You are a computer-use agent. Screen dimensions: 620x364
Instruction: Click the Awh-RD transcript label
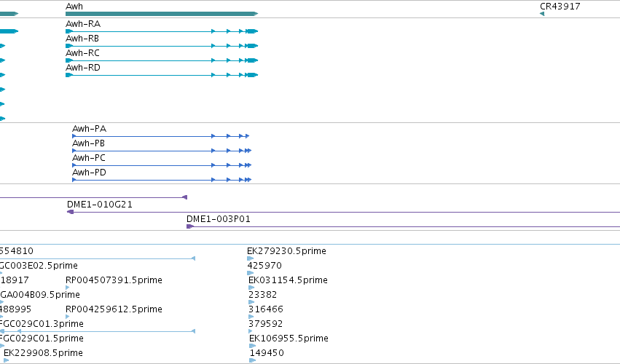click(x=83, y=68)
